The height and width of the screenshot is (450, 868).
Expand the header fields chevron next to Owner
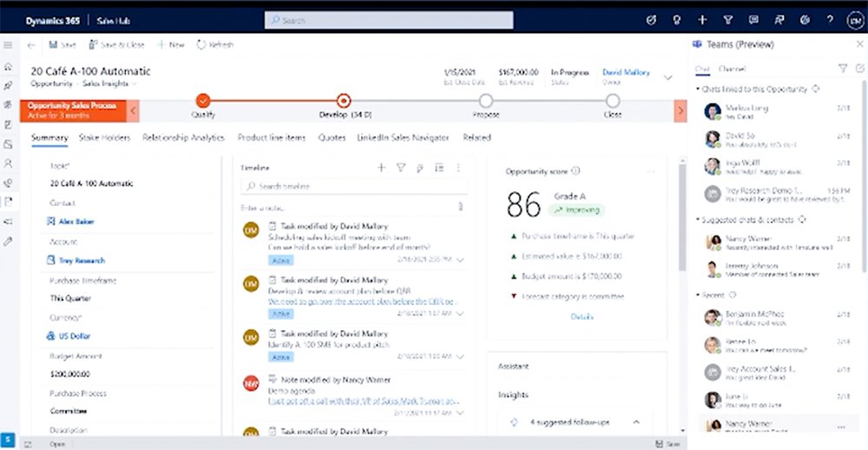pyautogui.click(x=668, y=77)
